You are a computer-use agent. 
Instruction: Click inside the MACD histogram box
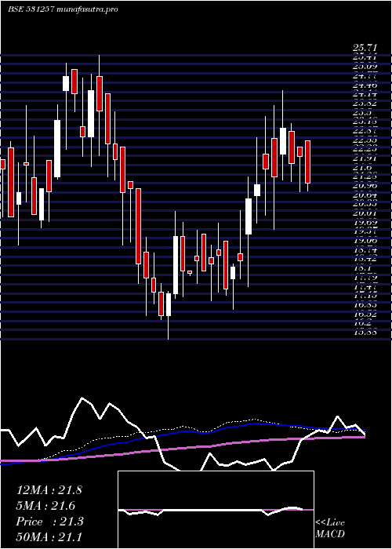tap(216, 510)
